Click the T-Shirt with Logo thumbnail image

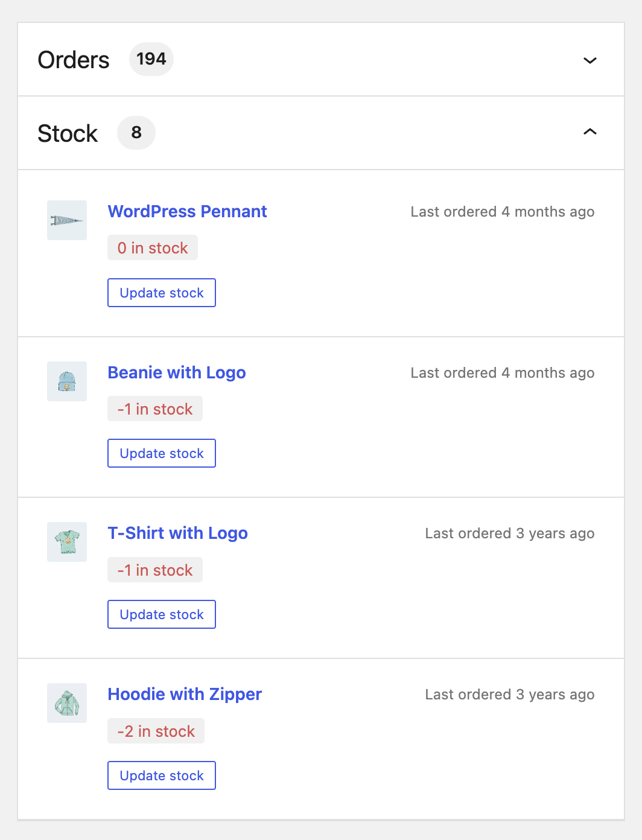pos(67,542)
